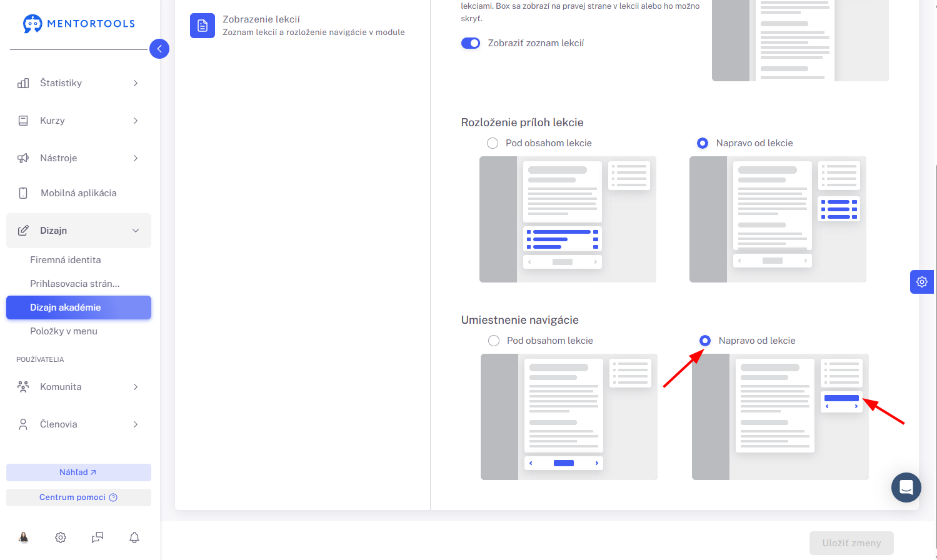Screen dimensions: 937x560
Task: Open notifications bell icon in sidebar footer
Action: [134, 537]
